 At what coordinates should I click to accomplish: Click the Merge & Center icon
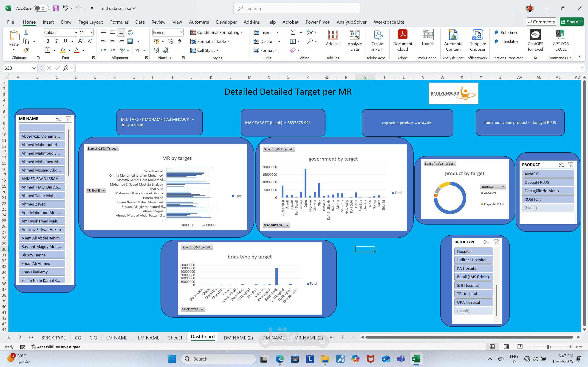(x=130, y=41)
